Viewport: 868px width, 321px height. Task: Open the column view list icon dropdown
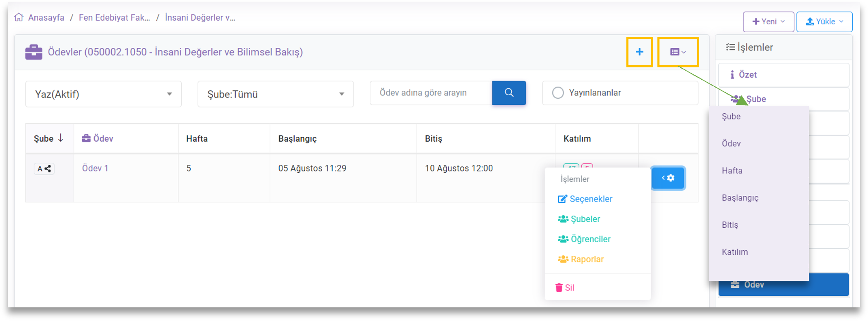pos(678,52)
